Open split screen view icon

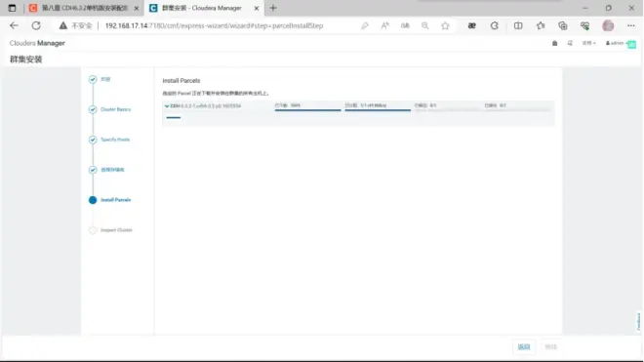pyautogui.click(x=518, y=26)
